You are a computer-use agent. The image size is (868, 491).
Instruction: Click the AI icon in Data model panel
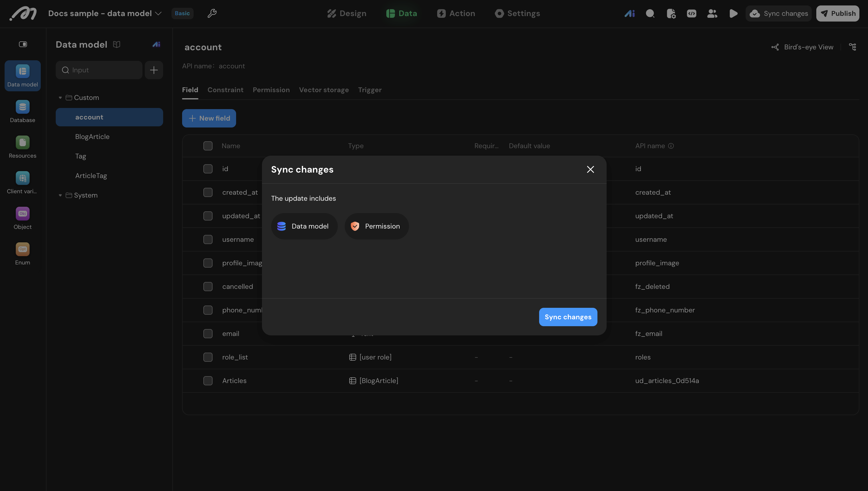point(156,44)
